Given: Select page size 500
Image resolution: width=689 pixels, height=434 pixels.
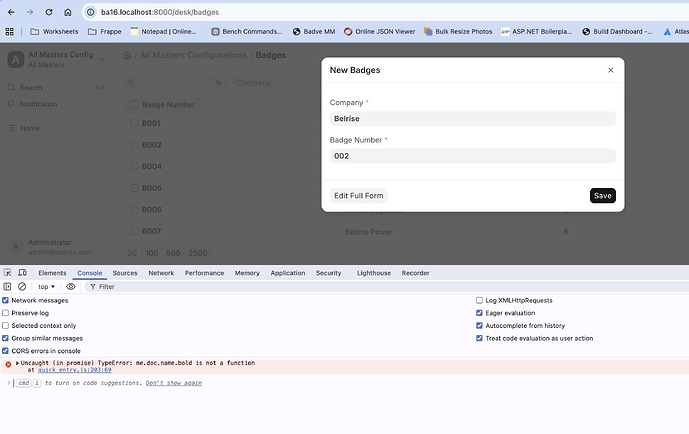Looking at the screenshot, I should (x=173, y=253).
